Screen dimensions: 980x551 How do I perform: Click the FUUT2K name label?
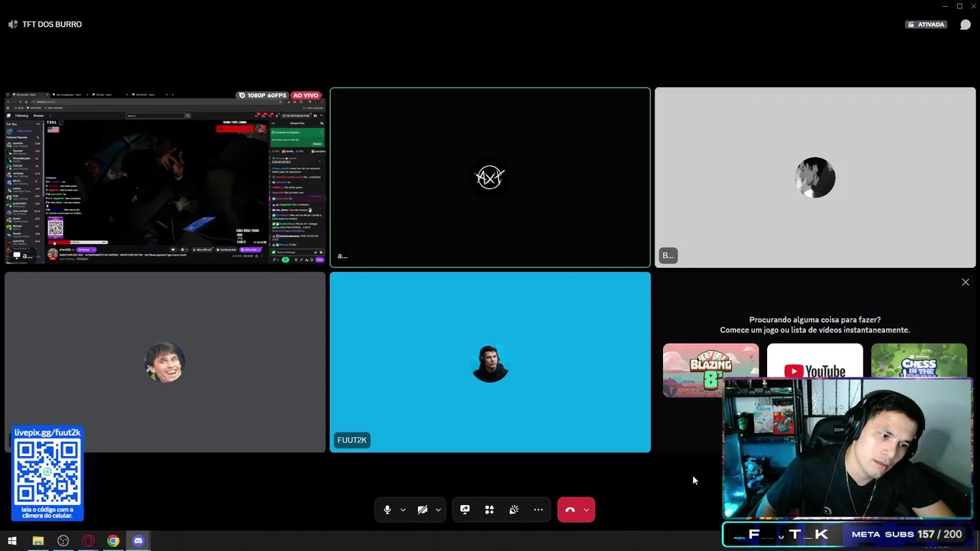coord(352,440)
